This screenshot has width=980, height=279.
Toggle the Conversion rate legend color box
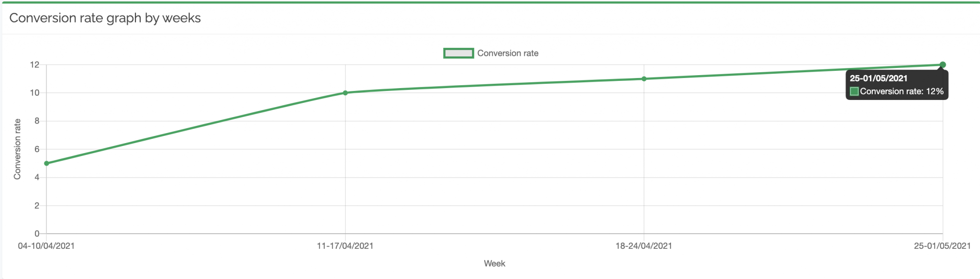pyautogui.click(x=458, y=53)
